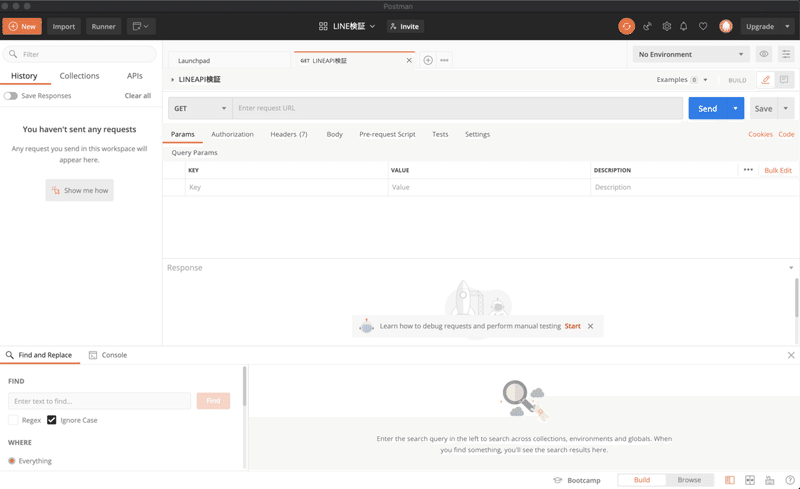Switch to the Collections tab
This screenshot has height=489, width=800.
click(79, 76)
